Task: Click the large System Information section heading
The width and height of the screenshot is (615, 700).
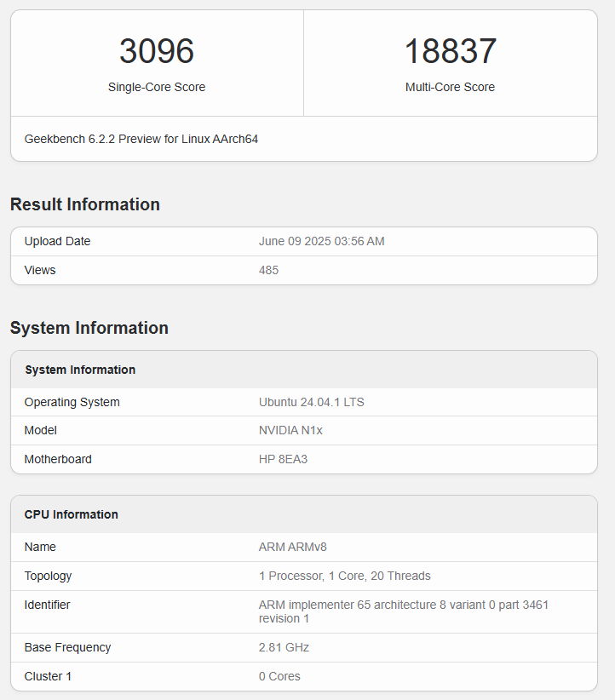Action: [89, 328]
